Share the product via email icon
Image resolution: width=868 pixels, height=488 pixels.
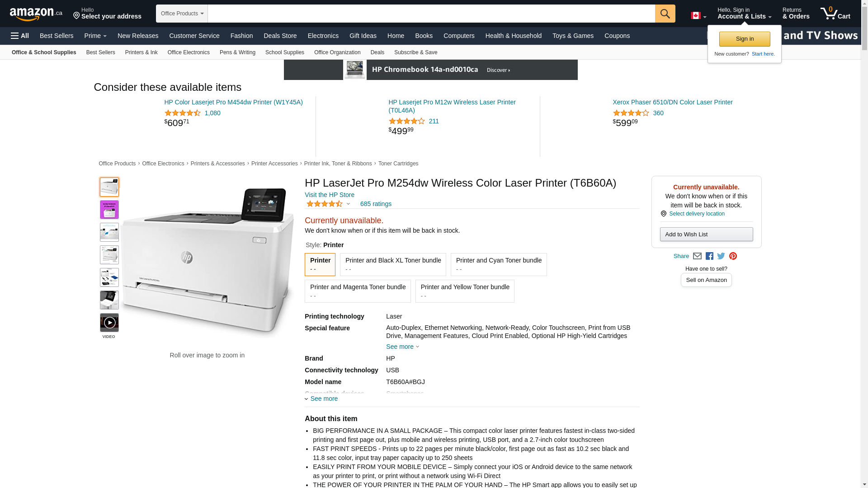click(x=697, y=256)
